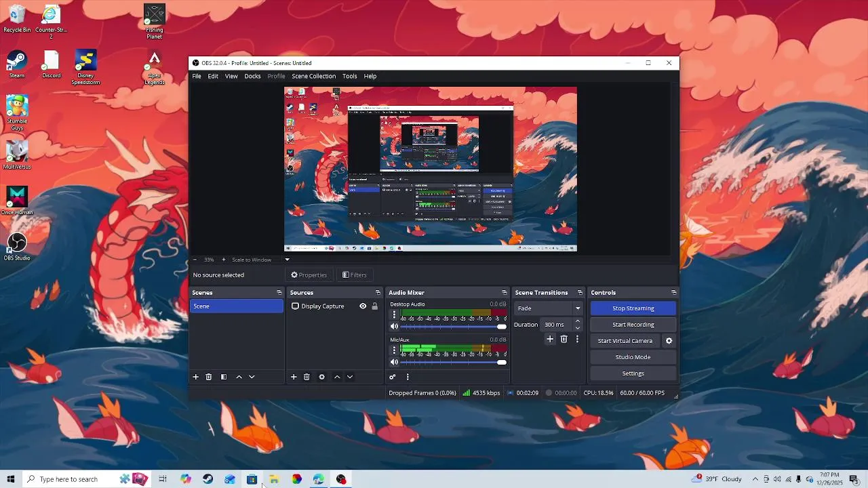The width and height of the screenshot is (868, 488).
Task: Open the Edit menu
Action: 213,76
